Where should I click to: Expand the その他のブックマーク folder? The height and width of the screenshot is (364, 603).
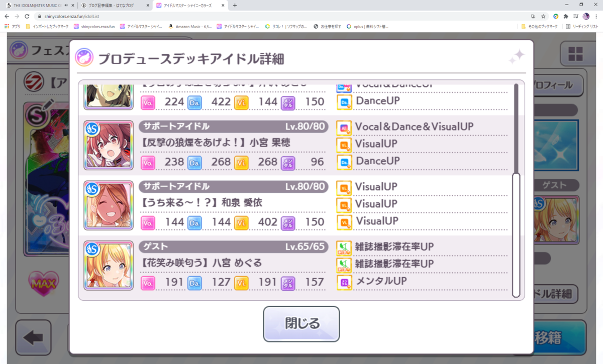[539, 26]
